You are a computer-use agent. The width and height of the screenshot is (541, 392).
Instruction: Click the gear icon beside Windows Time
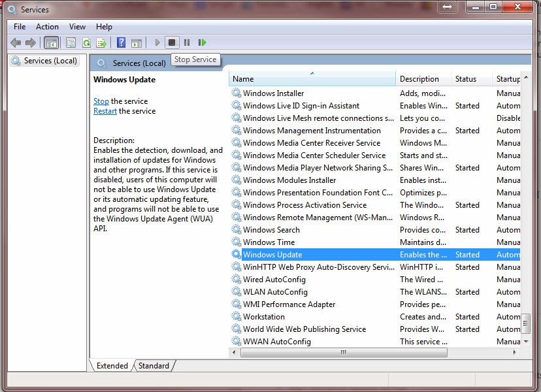coord(237,242)
